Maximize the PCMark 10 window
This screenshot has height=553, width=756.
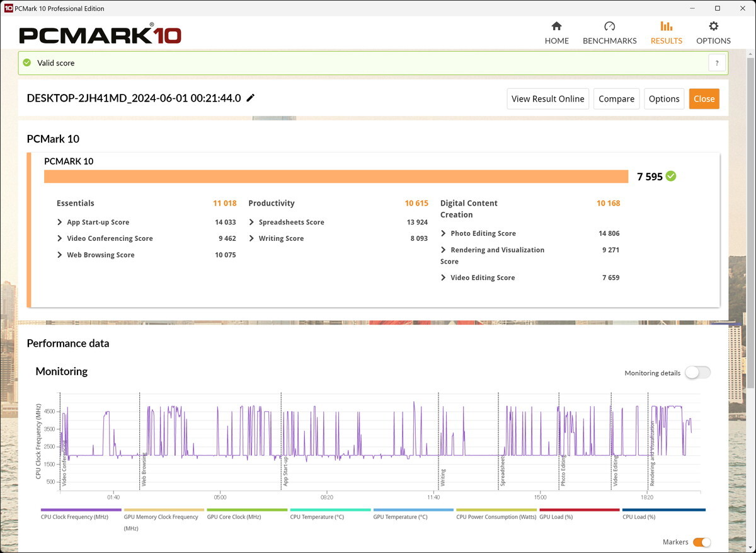(x=717, y=8)
